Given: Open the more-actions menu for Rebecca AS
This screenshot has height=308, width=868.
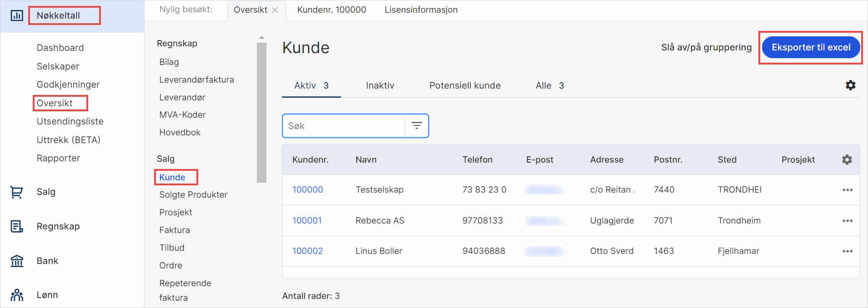Looking at the screenshot, I should [x=847, y=221].
